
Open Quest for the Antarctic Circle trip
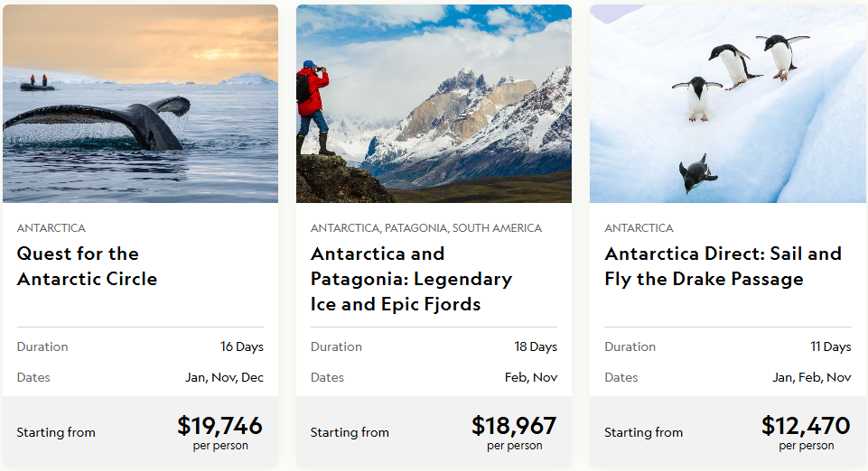pos(87,266)
